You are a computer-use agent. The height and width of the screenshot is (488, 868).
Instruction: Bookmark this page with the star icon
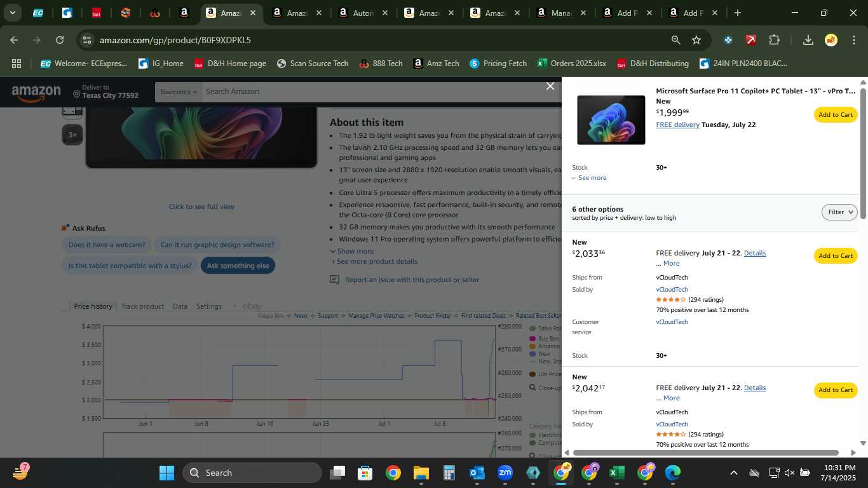696,40
